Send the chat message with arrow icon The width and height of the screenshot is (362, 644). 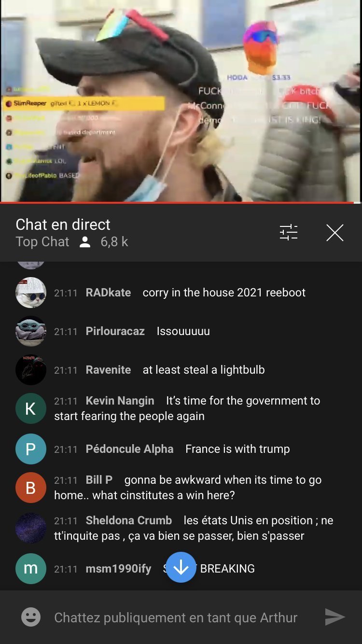coord(334,617)
